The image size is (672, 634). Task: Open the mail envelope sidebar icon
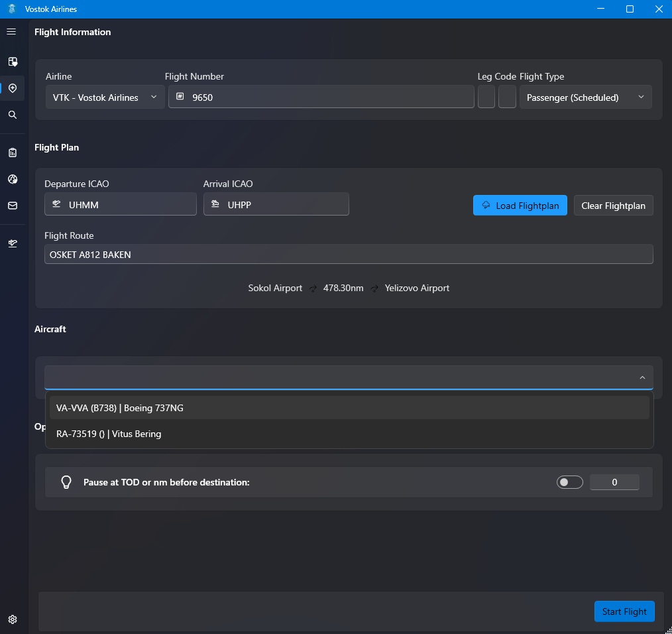(13, 206)
